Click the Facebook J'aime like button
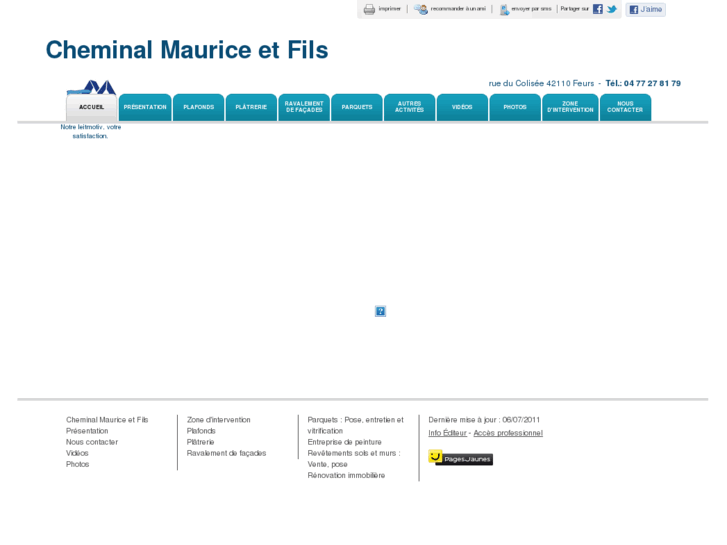 click(645, 9)
